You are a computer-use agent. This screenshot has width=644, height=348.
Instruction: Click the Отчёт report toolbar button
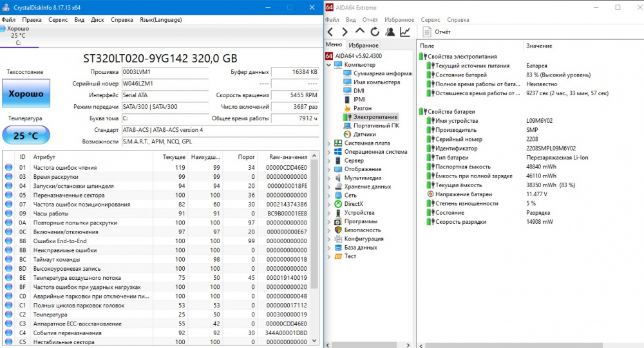[x=437, y=32]
